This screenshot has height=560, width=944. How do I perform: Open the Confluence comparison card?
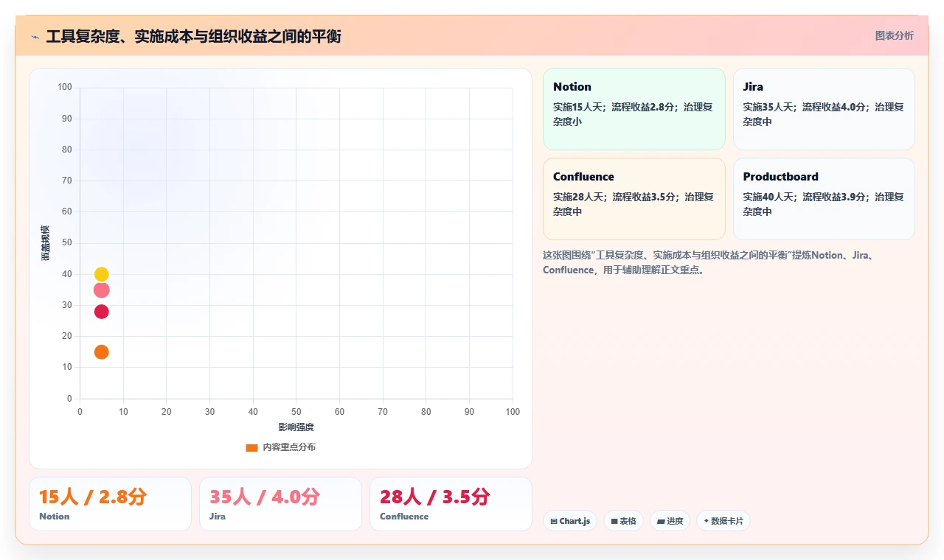[634, 199]
